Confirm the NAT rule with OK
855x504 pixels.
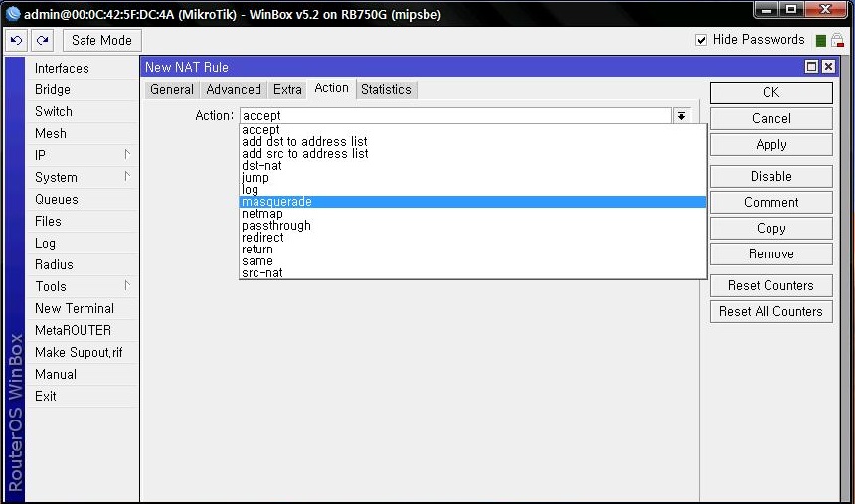tap(771, 92)
